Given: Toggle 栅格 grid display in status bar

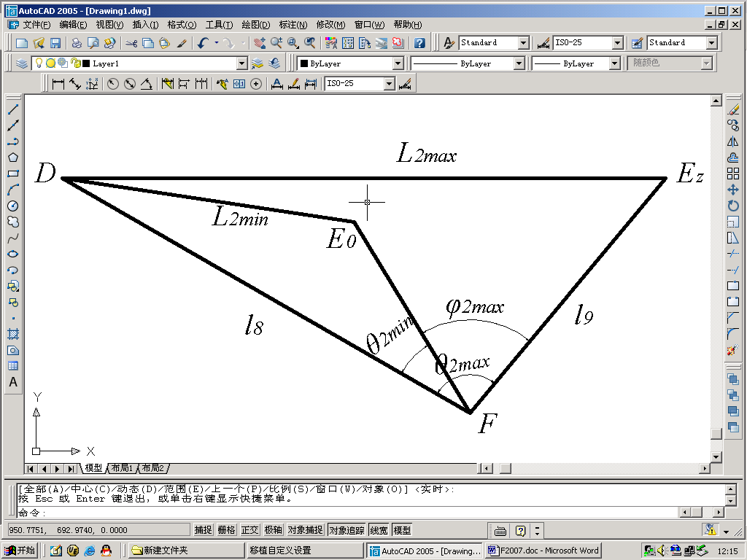Looking at the screenshot, I should [227, 530].
